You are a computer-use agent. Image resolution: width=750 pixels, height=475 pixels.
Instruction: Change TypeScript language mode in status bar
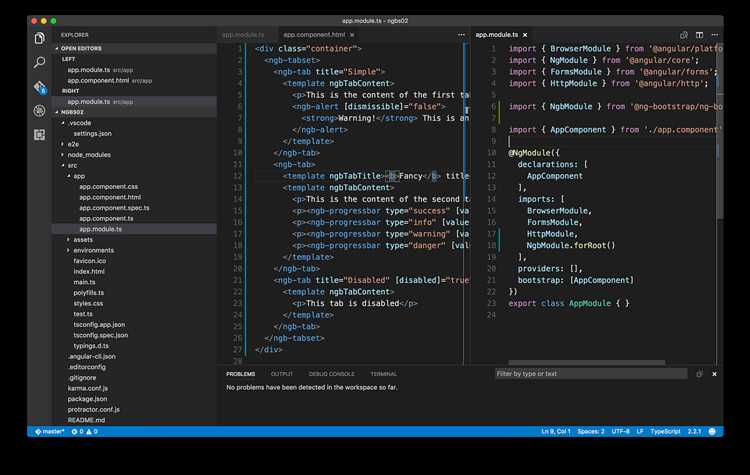[x=665, y=431]
